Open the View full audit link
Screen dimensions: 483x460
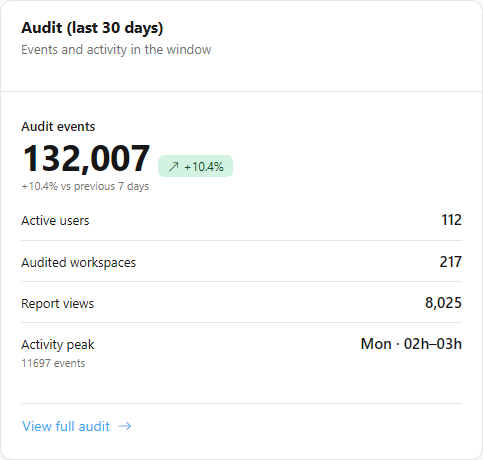click(76, 426)
